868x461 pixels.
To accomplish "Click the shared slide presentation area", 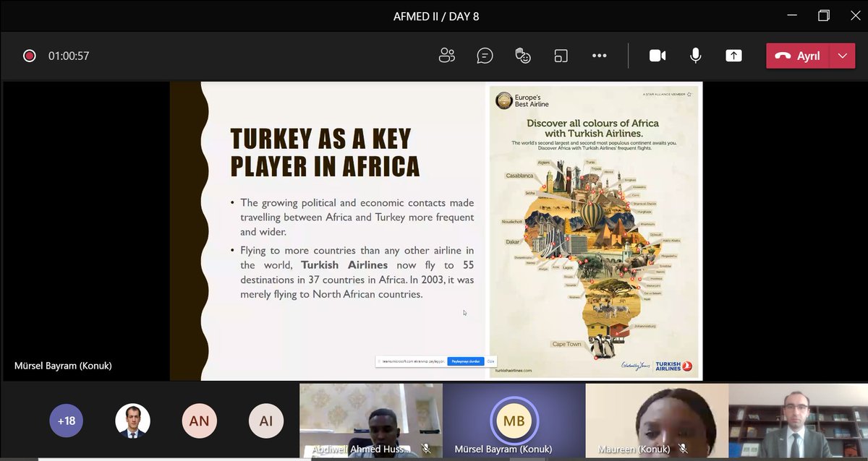I will [436, 231].
